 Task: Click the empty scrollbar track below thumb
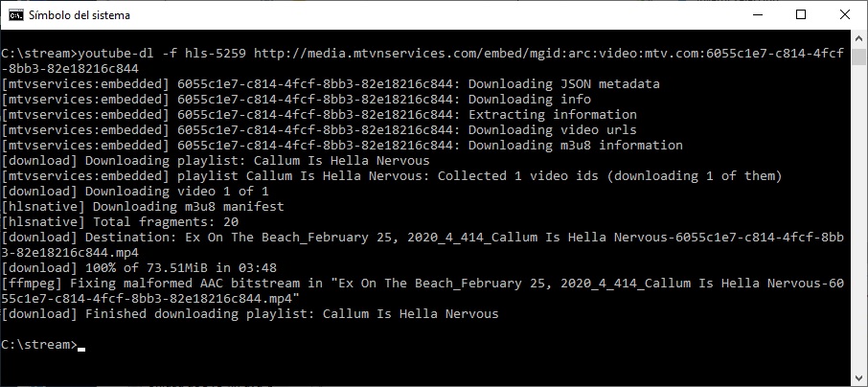pyautogui.click(x=858, y=217)
